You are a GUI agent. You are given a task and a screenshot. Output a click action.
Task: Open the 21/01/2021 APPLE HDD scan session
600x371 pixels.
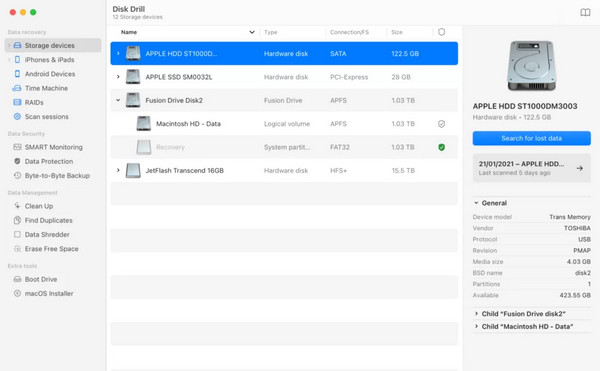pyautogui.click(x=532, y=168)
